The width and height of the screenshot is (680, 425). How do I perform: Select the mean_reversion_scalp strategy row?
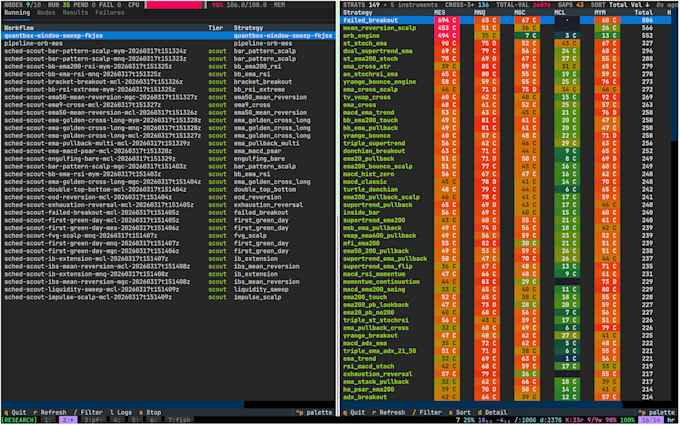(506, 28)
